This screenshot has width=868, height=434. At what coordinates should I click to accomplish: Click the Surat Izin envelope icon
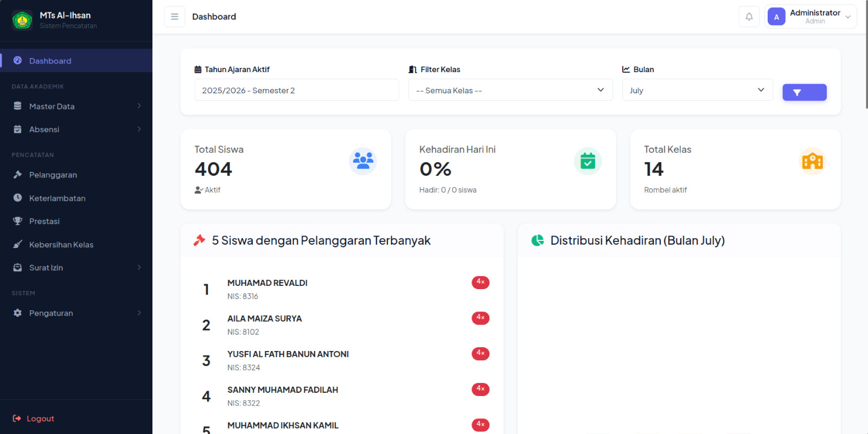coord(17,267)
